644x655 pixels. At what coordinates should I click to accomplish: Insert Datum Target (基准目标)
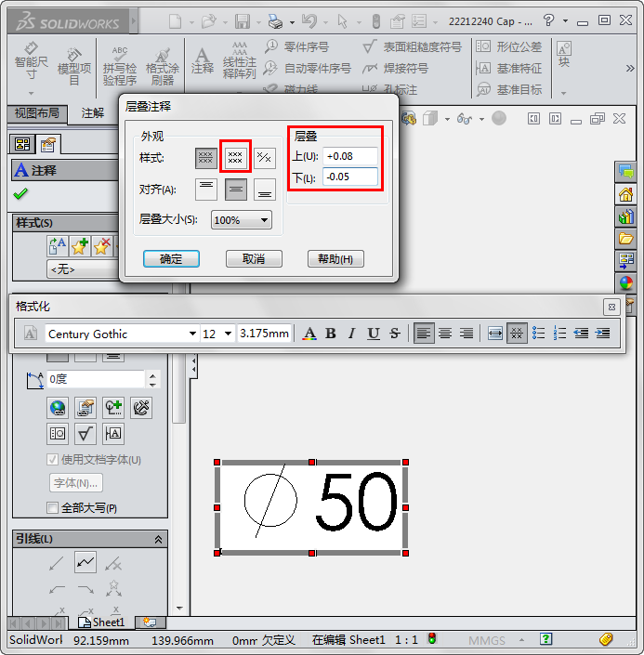509,89
